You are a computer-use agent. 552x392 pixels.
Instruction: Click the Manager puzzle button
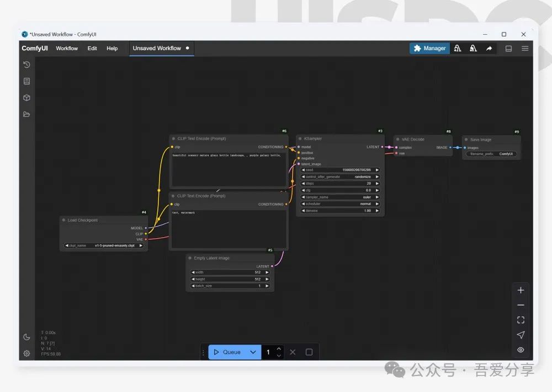(x=429, y=48)
